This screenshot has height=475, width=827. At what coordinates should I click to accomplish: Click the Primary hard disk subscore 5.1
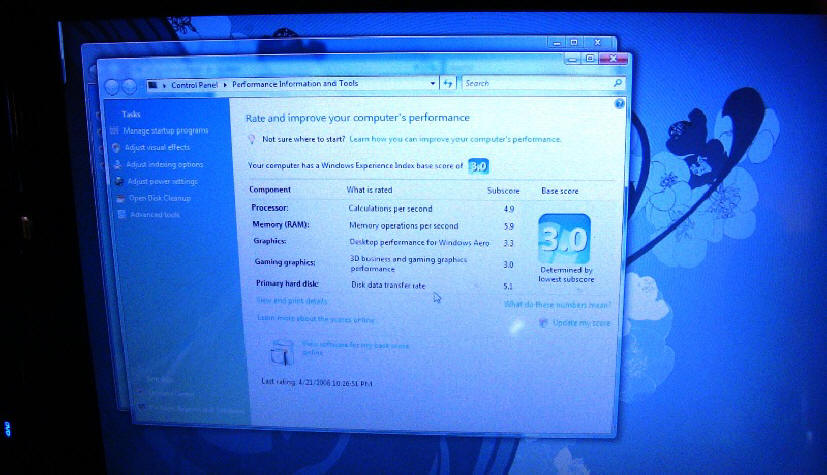(x=508, y=286)
